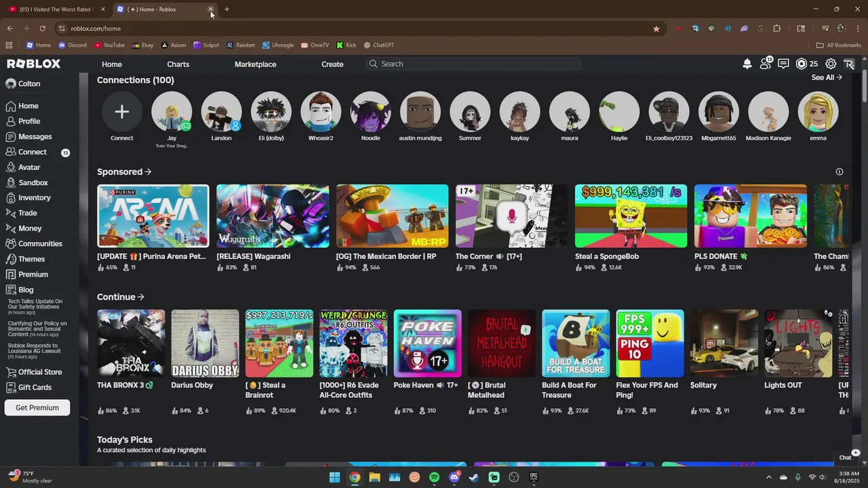
Task: Open friend requests icon with 13 badge
Action: 766,63
